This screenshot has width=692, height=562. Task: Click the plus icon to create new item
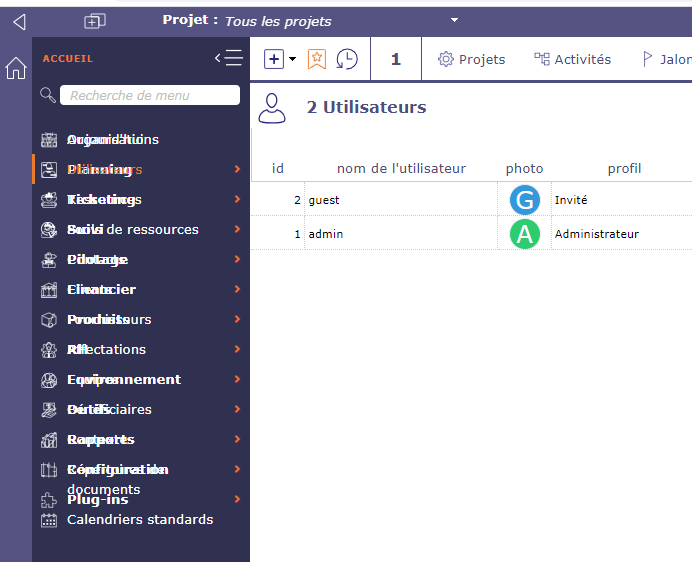click(x=274, y=59)
